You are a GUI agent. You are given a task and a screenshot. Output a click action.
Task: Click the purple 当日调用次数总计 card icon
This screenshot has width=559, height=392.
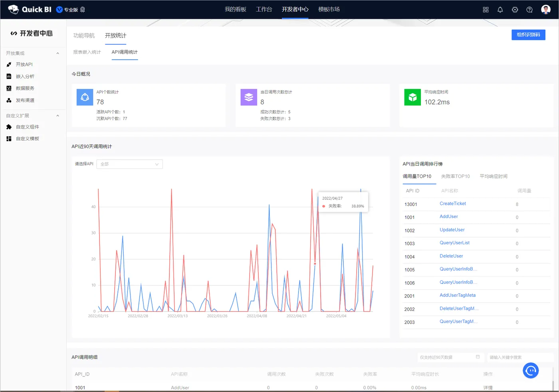pos(249,97)
